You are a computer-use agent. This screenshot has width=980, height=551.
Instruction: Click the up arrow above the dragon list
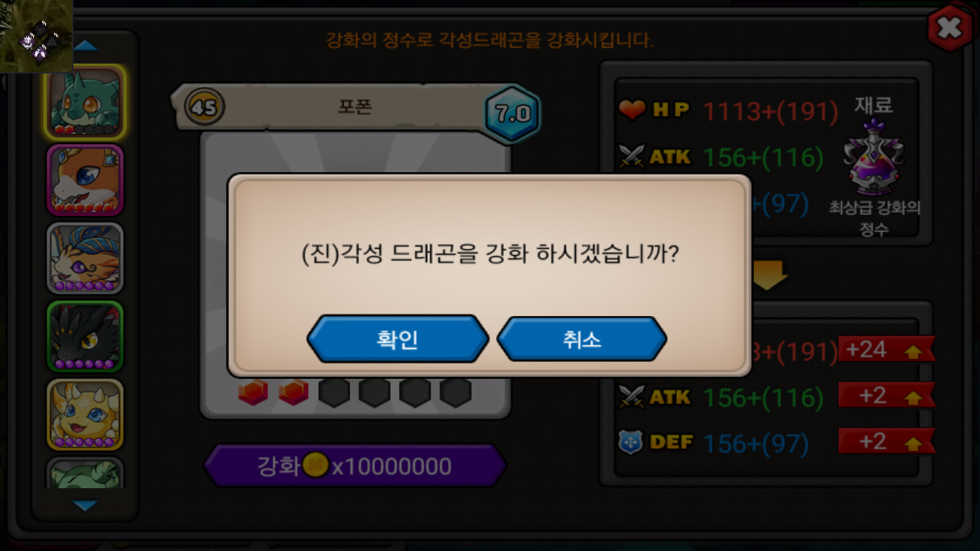(x=85, y=46)
